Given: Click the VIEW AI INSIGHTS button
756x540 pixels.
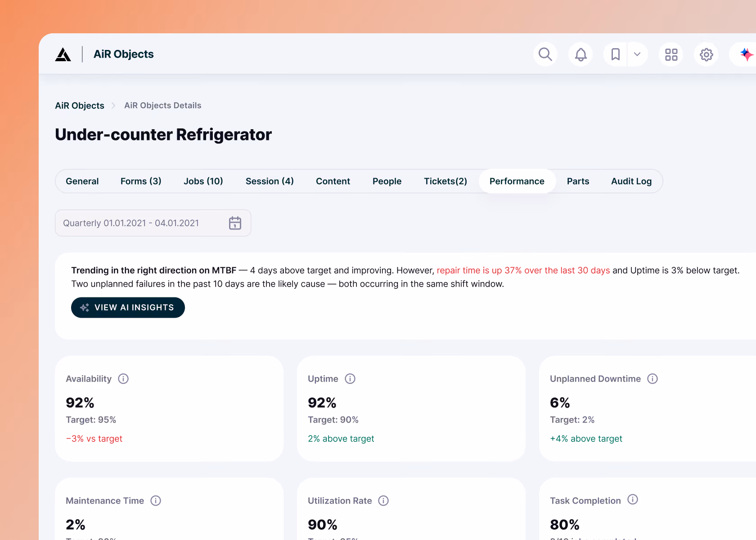Looking at the screenshot, I should click(x=128, y=307).
